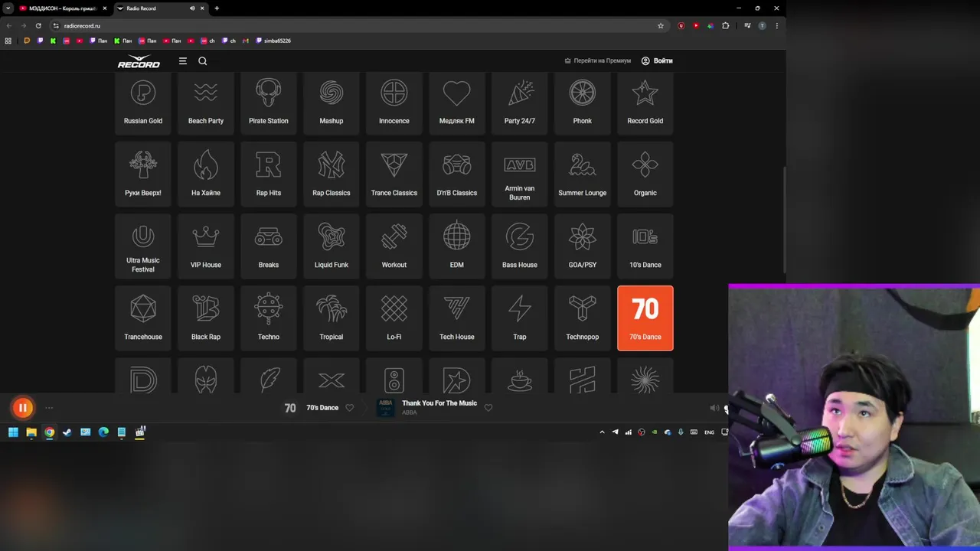The image size is (980, 551).
Task: Open the Windows Start menu
Action: (13, 432)
